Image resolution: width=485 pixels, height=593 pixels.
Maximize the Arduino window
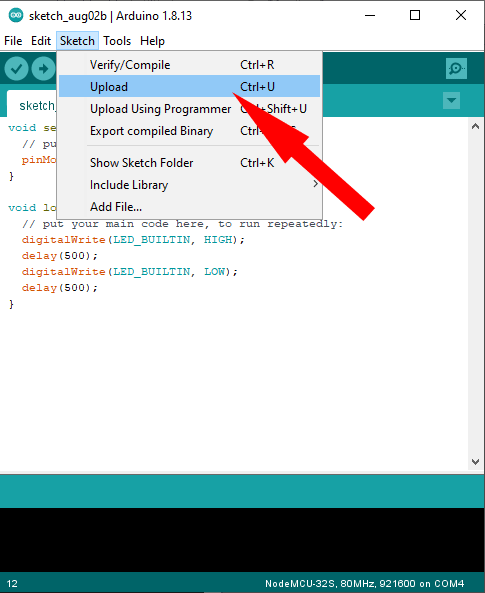(x=415, y=16)
